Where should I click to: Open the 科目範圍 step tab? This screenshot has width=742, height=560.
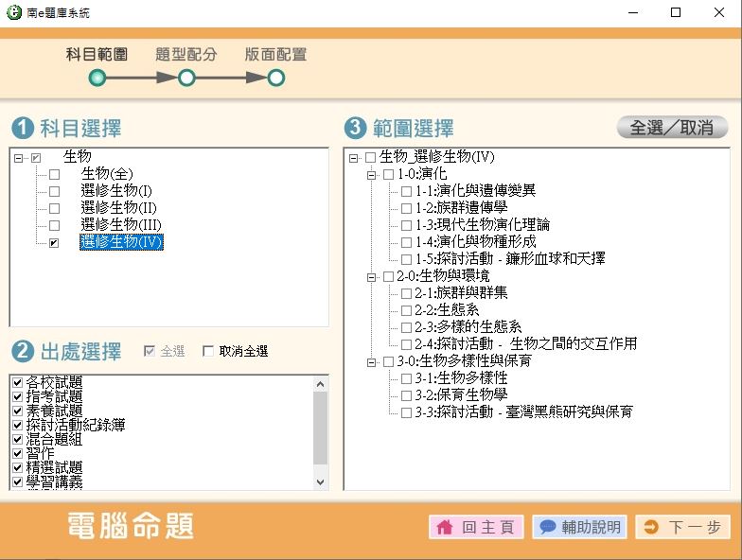pyautogui.click(x=97, y=55)
